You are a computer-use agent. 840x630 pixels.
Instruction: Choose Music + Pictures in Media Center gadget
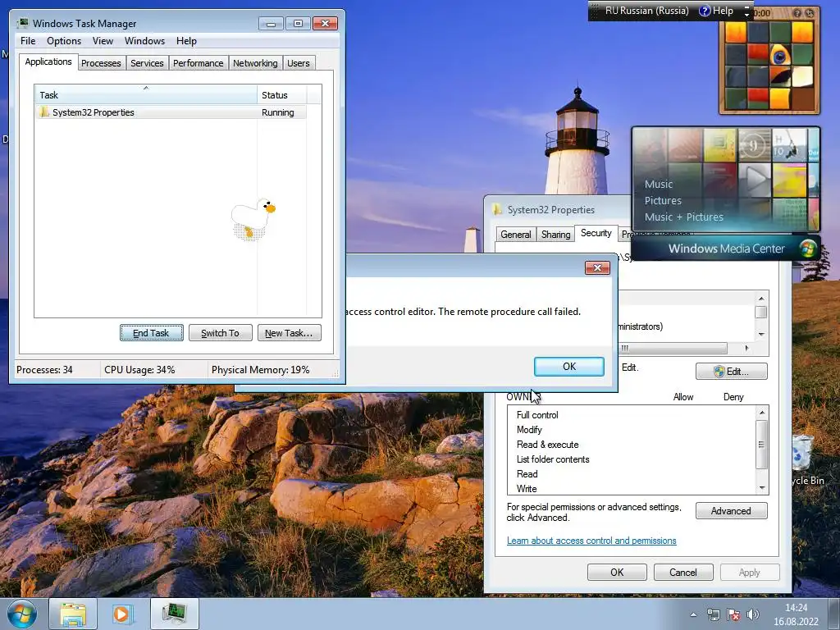(x=683, y=217)
